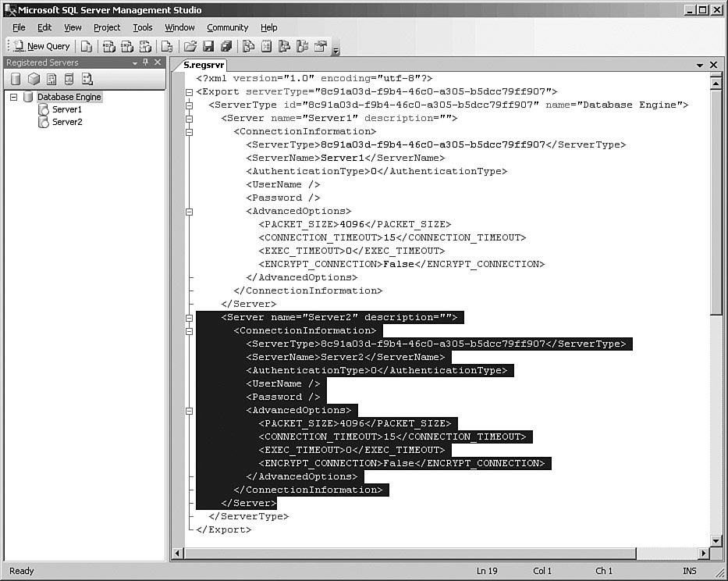Image resolution: width=728 pixels, height=581 pixels.
Task: Minimize the Management Studio window
Action: point(691,9)
